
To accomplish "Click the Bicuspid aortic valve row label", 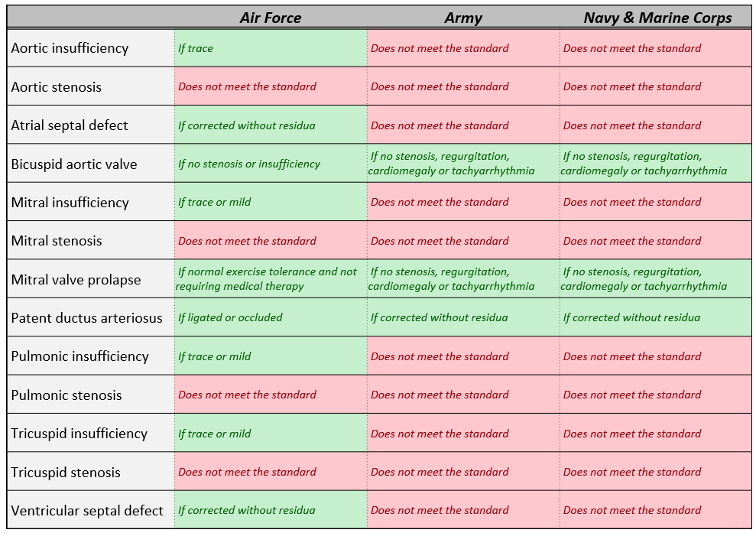I will (x=74, y=164).
